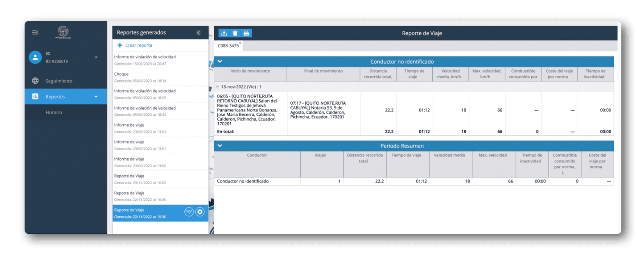The width and height of the screenshot is (644, 265).
Task: Open Reporte de Viaje from 29/11/2022
Action: (129, 176)
